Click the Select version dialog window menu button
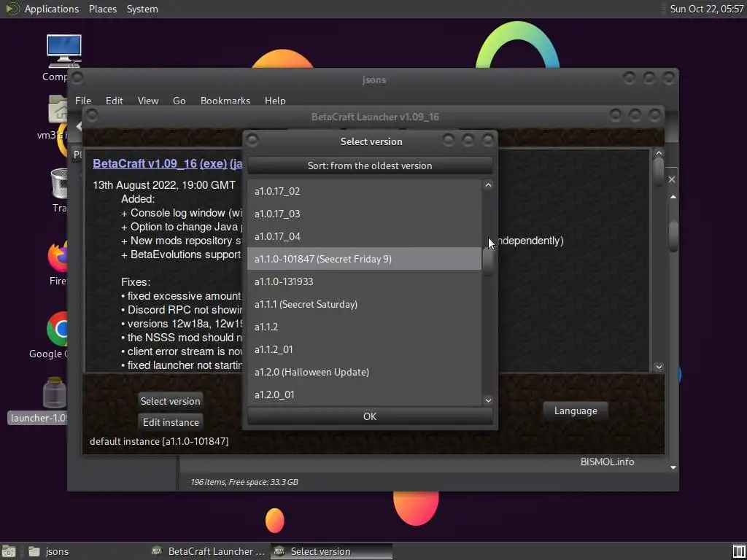747x560 pixels. (252, 140)
